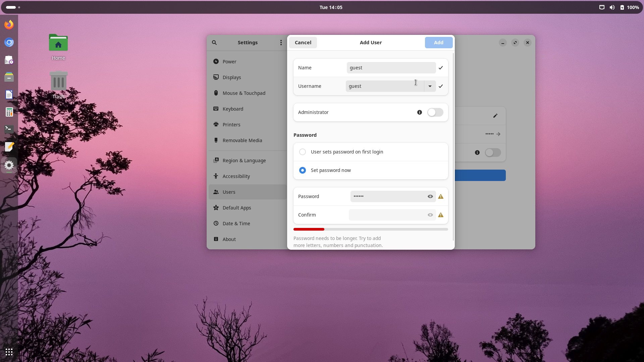The height and width of the screenshot is (362, 644).
Task: Click into the Name input field
Action: pos(391,68)
